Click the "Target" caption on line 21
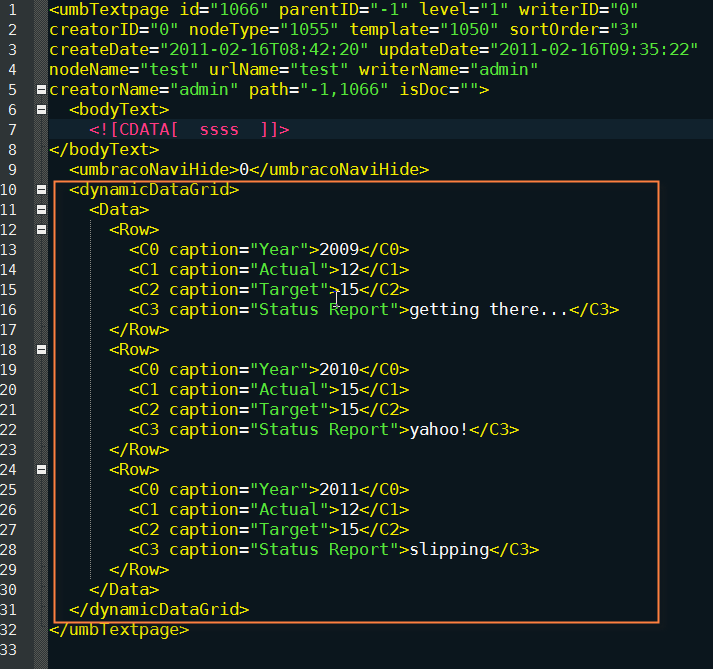 click(289, 410)
